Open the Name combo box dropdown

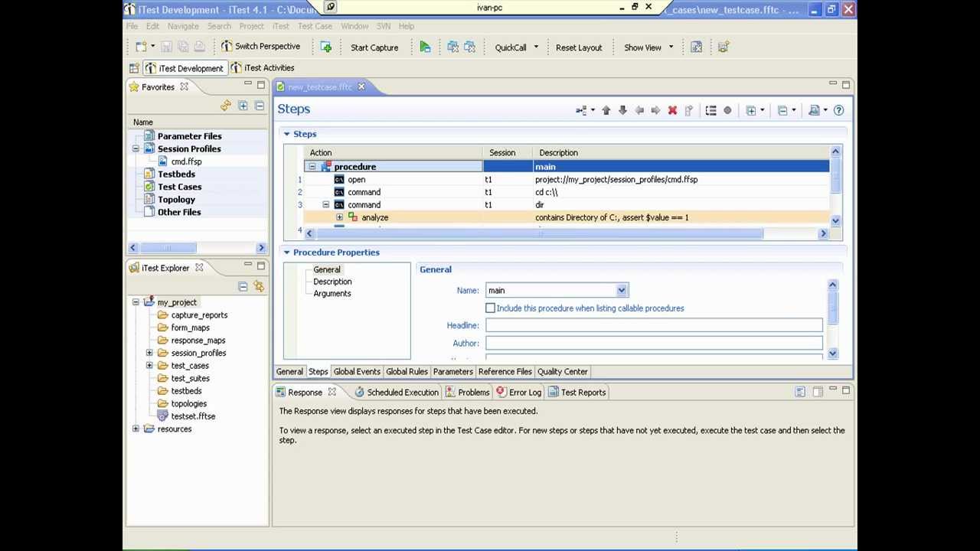coord(622,290)
